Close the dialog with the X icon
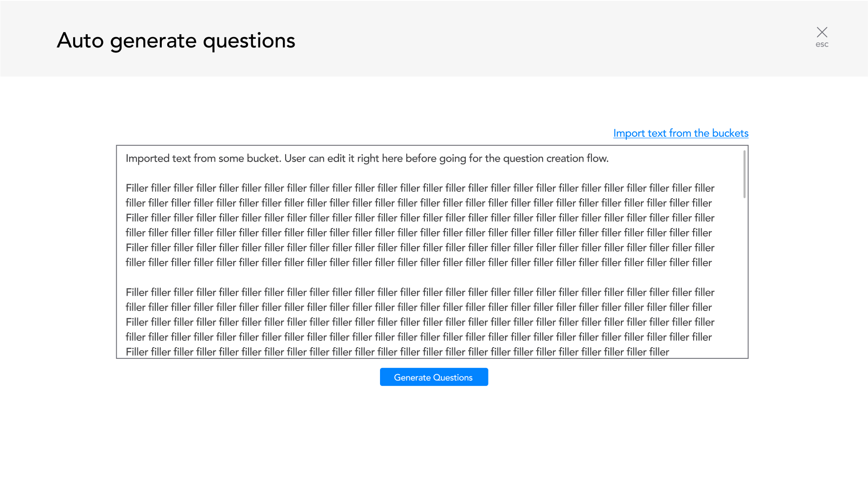This screenshot has width=868, height=488. 822,32
